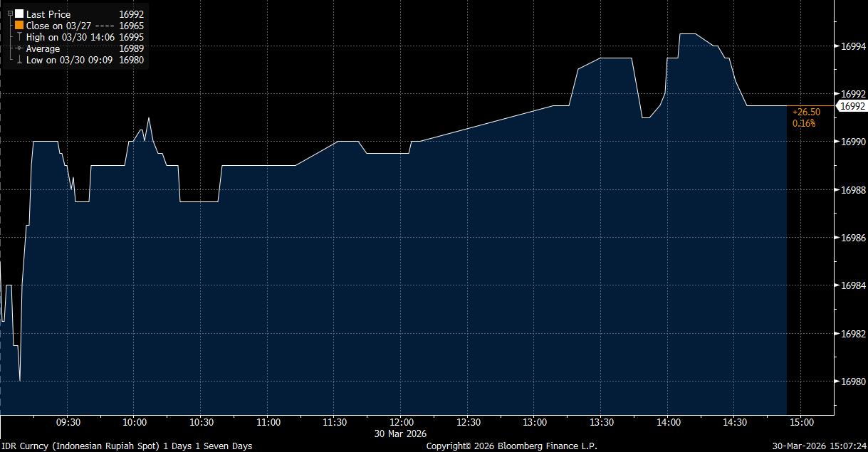
Task: Select the High on 03/30 14:06 entry
Action: click(70, 37)
